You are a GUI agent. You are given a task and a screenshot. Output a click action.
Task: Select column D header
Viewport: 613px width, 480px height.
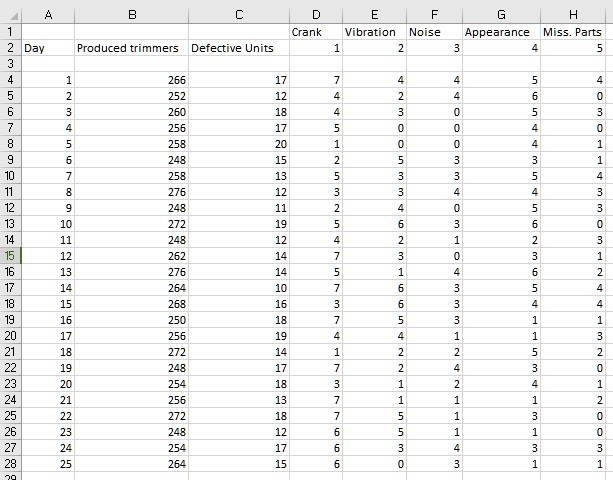point(316,14)
